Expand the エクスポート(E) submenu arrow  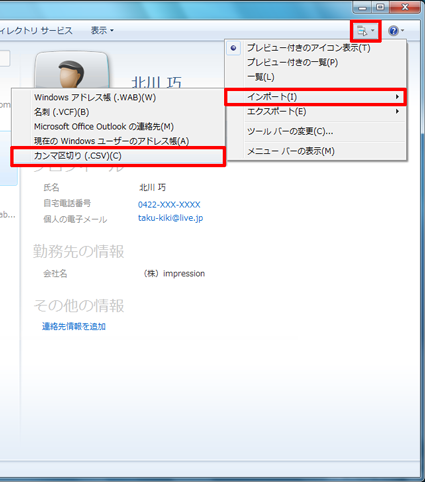point(397,111)
